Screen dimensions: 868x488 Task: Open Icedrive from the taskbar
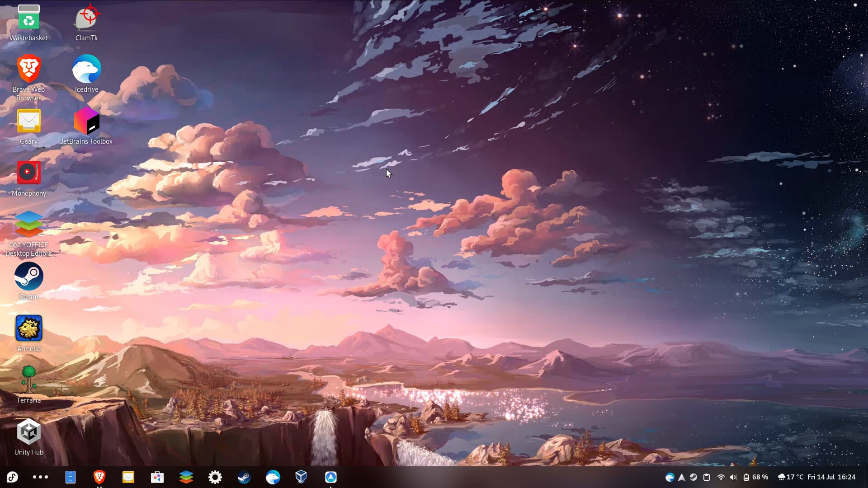(273, 477)
